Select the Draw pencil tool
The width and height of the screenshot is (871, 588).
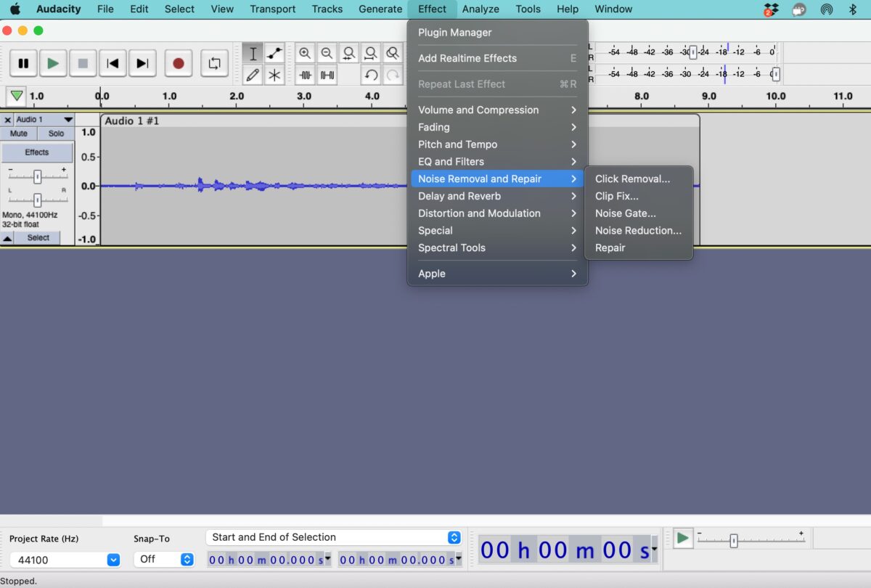tap(253, 74)
